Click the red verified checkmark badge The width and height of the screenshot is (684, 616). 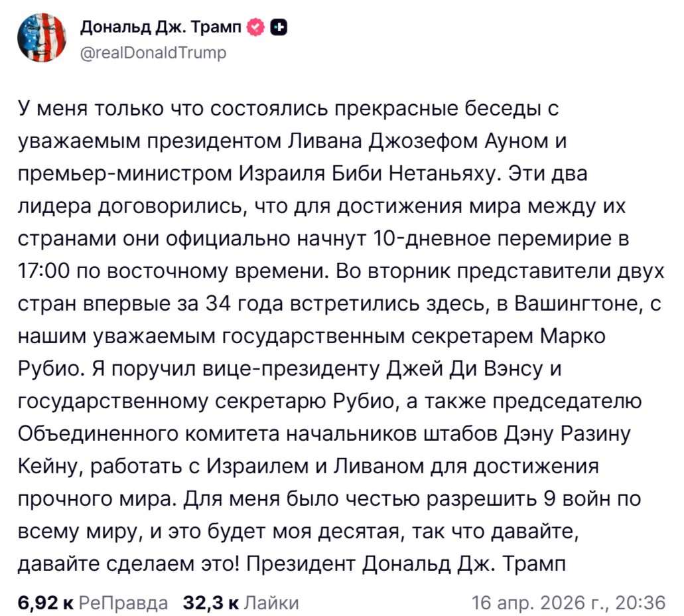(255, 27)
